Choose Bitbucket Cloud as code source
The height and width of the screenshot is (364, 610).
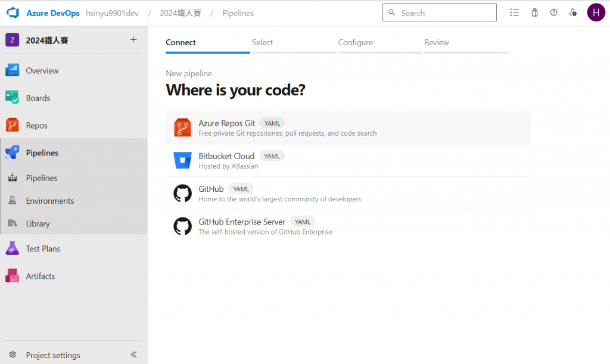click(x=348, y=161)
